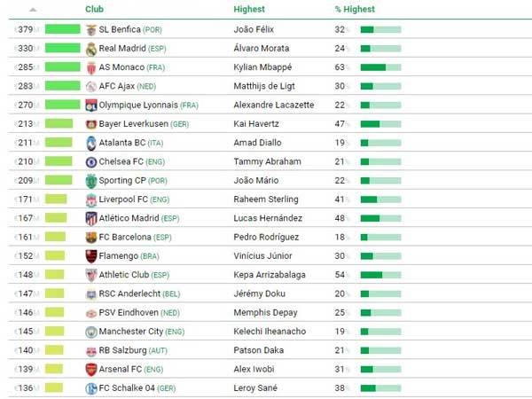Click the 63% bar for AS Monaco
532x399 pixels.
pos(380,67)
